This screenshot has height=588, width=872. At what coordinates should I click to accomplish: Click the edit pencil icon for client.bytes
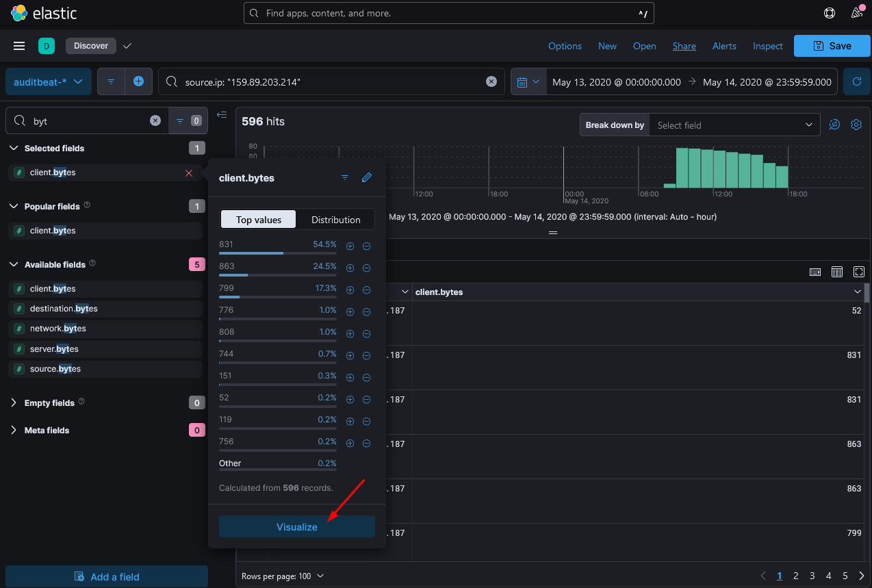pos(367,178)
